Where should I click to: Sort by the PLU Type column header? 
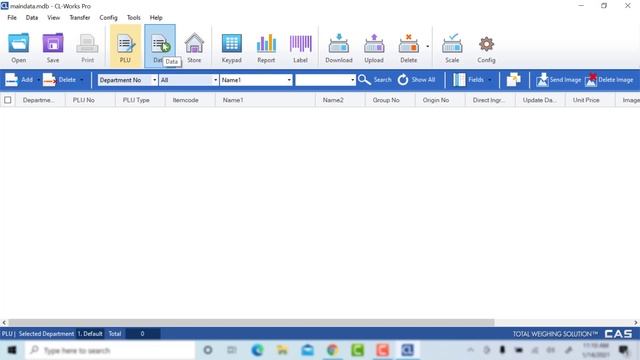pyautogui.click(x=140, y=100)
